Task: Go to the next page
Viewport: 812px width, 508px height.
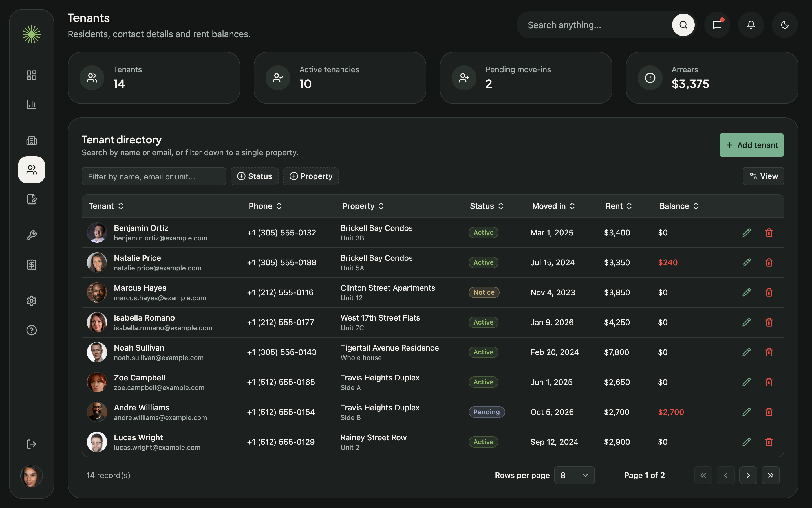Action: coord(748,475)
